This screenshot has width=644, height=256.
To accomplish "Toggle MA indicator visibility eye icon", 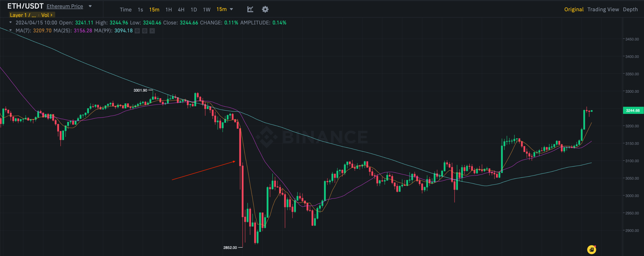I will pyautogui.click(x=137, y=31).
